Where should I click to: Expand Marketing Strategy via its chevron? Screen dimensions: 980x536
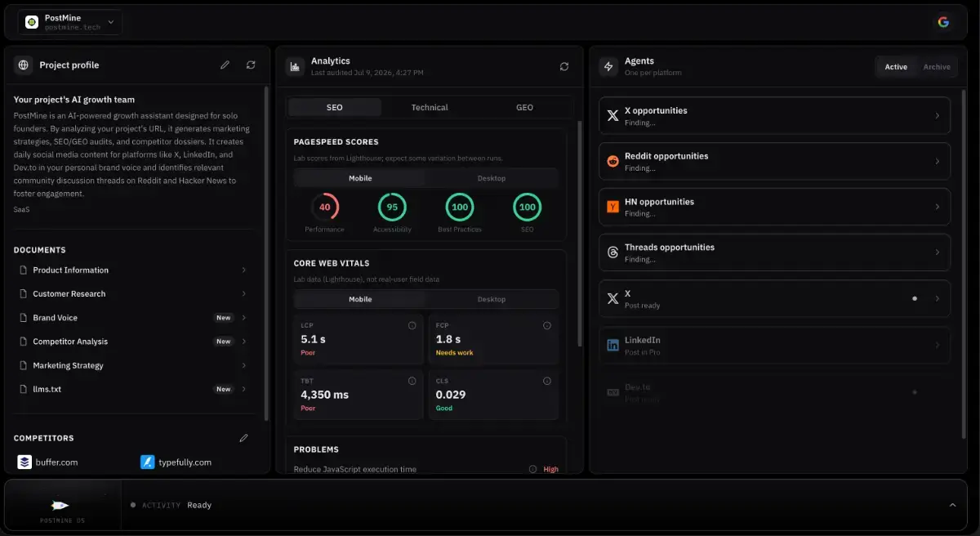click(244, 365)
